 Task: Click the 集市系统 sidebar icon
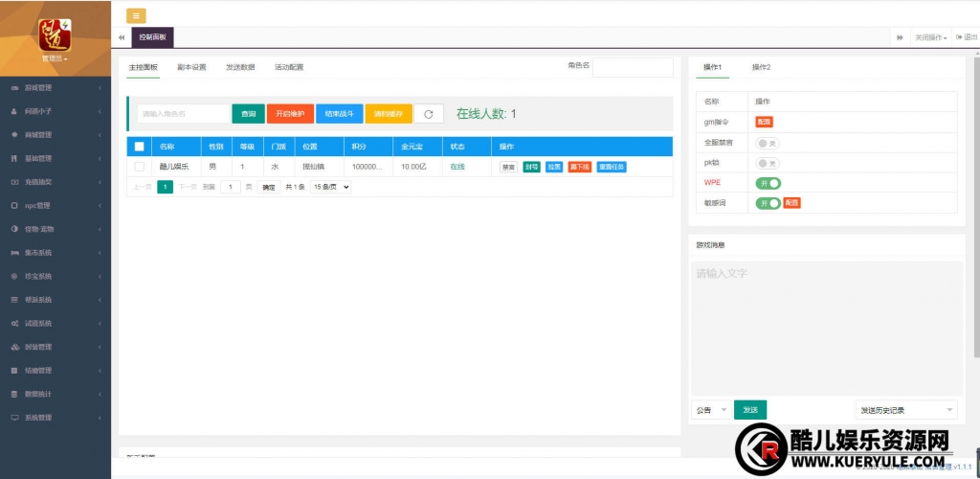(x=14, y=252)
